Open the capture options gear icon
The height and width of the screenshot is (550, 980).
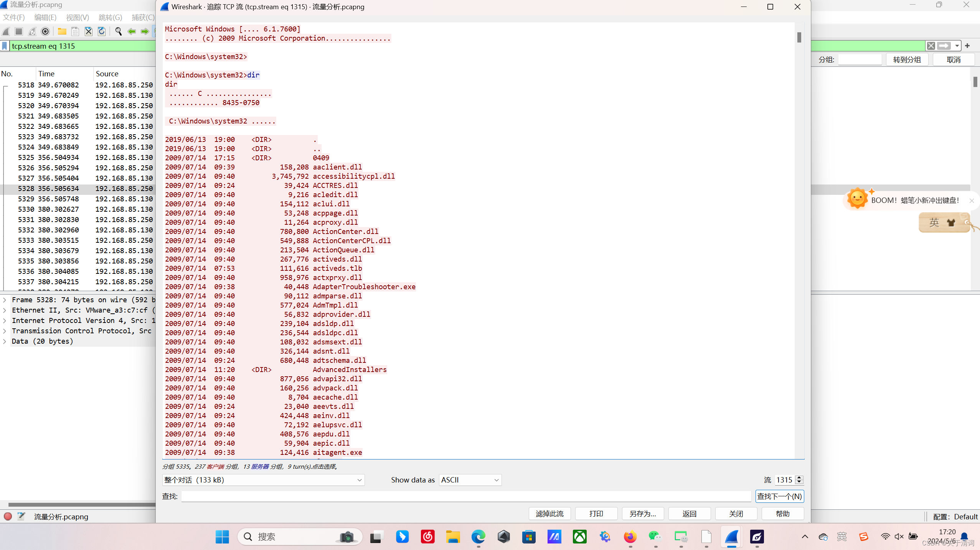(x=45, y=31)
